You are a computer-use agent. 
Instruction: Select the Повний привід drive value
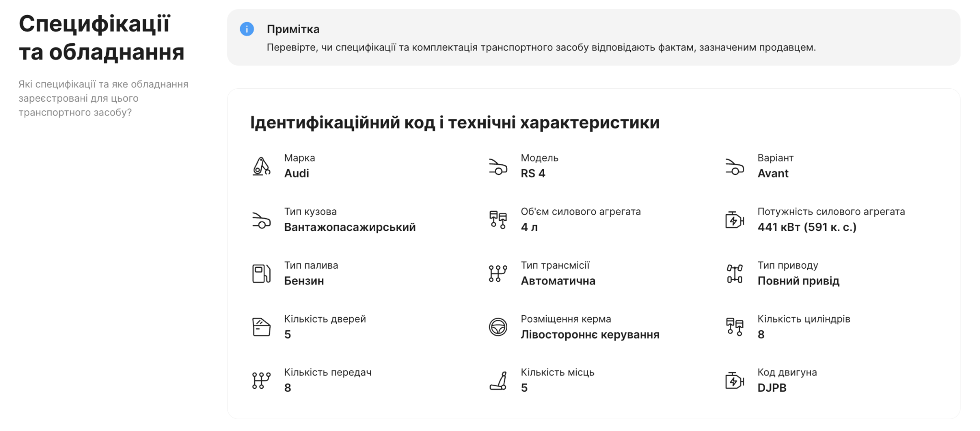coord(798,281)
